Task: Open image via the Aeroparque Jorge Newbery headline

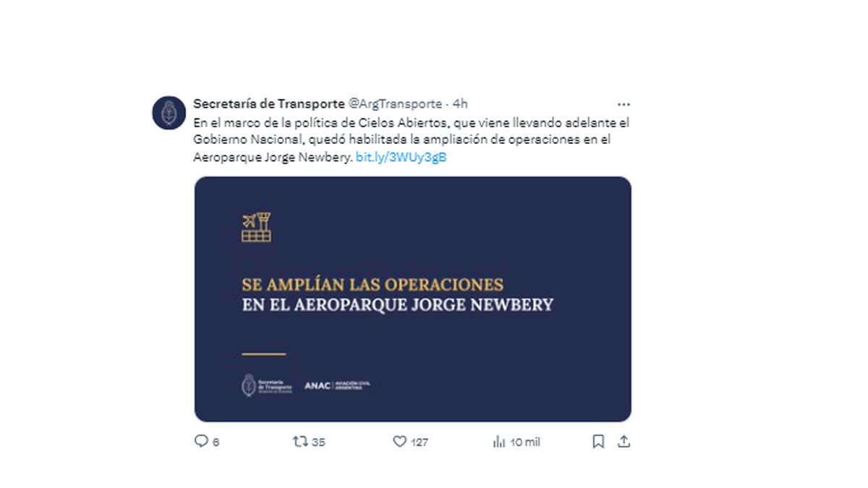Action: [x=397, y=304]
